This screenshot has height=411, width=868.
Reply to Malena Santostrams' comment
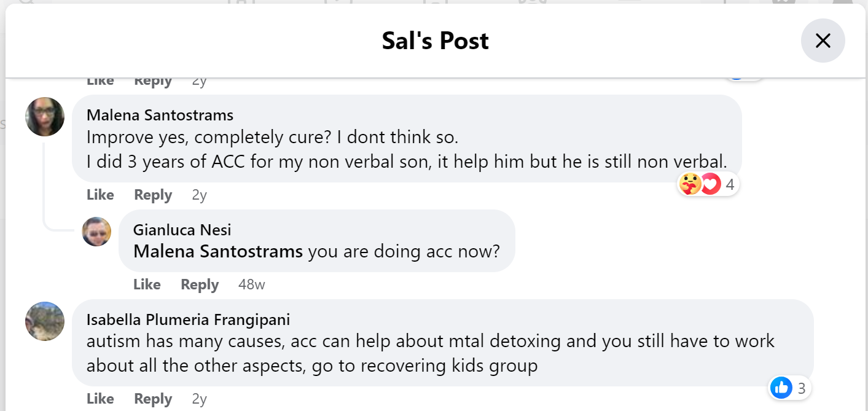(153, 195)
